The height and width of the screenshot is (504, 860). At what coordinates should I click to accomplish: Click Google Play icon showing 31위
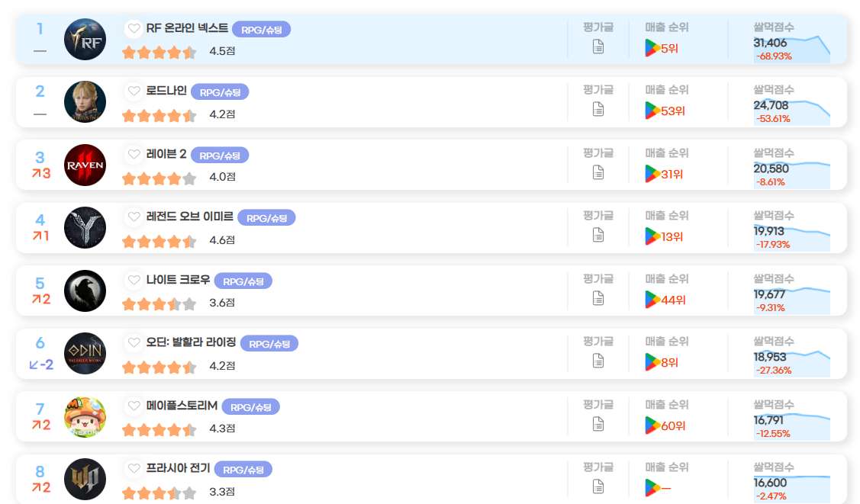[652, 174]
